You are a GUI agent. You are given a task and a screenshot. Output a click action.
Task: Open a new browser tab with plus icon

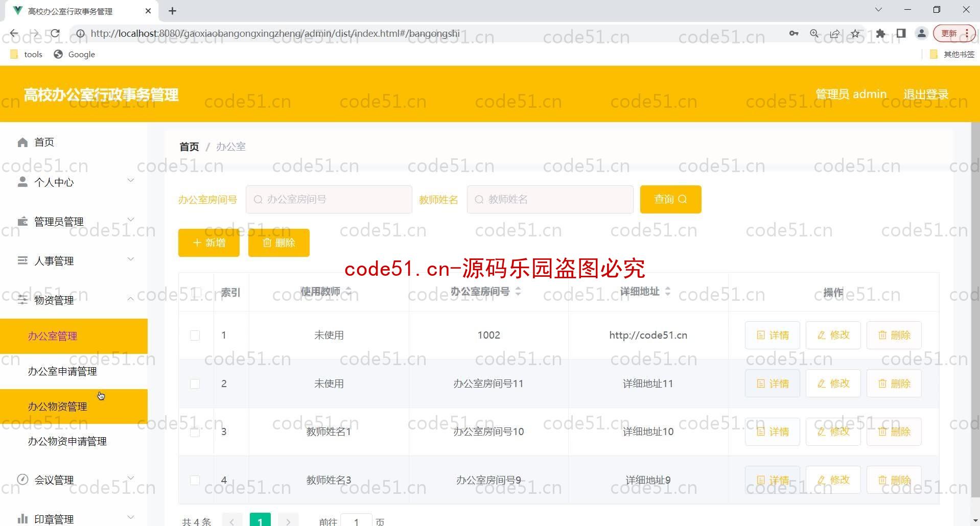[173, 11]
